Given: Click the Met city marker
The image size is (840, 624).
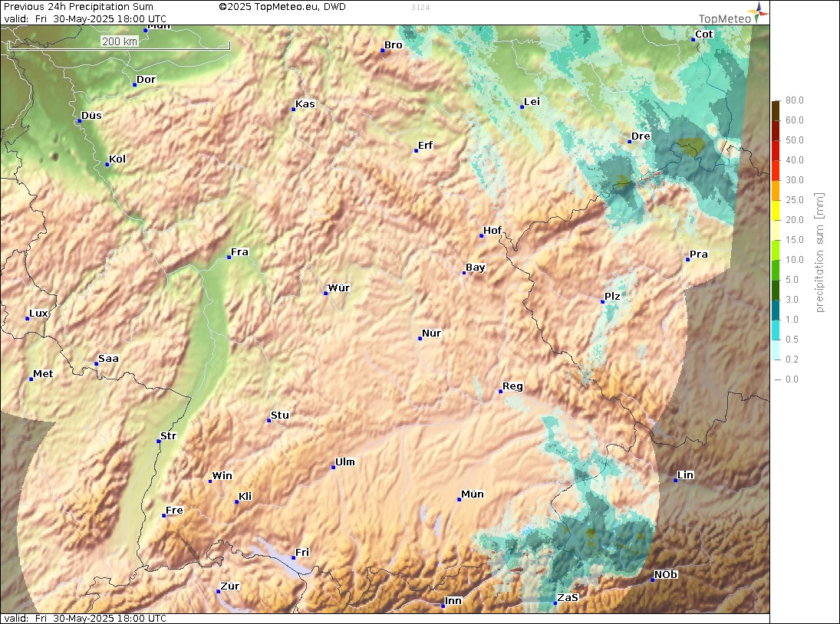Looking at the screenshot, I should click(x=31, y=379).
